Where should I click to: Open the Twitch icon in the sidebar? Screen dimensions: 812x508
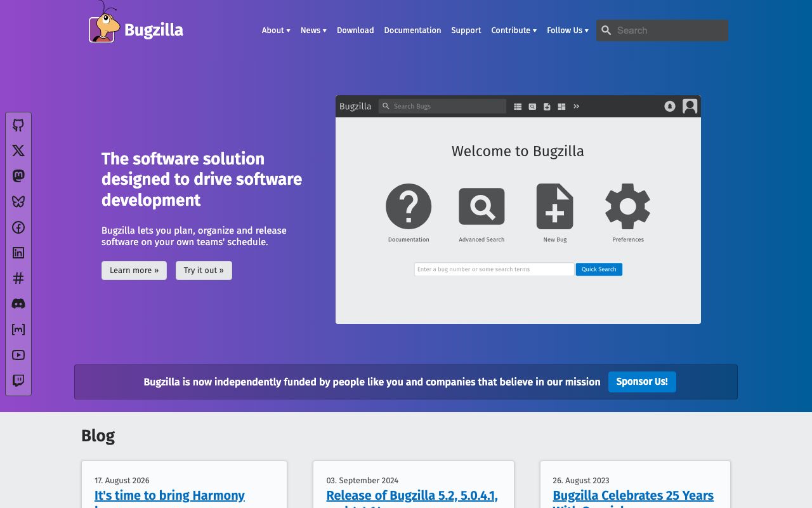click(x=18, y=380)
